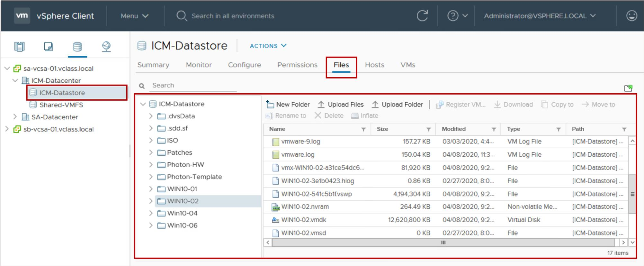Click the smiley feedback icon

pos(631,16)
